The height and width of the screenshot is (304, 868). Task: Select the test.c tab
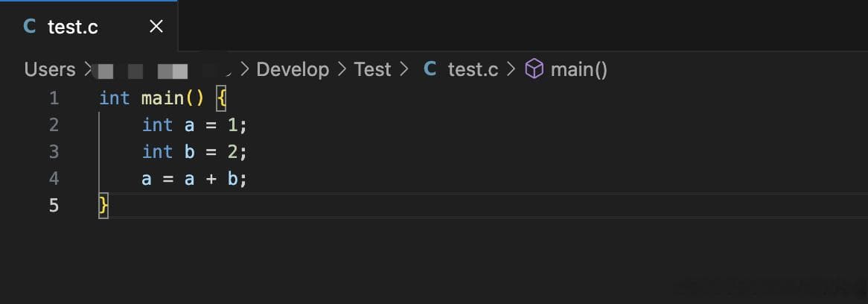pyautogui.click(x=89, y=26)
